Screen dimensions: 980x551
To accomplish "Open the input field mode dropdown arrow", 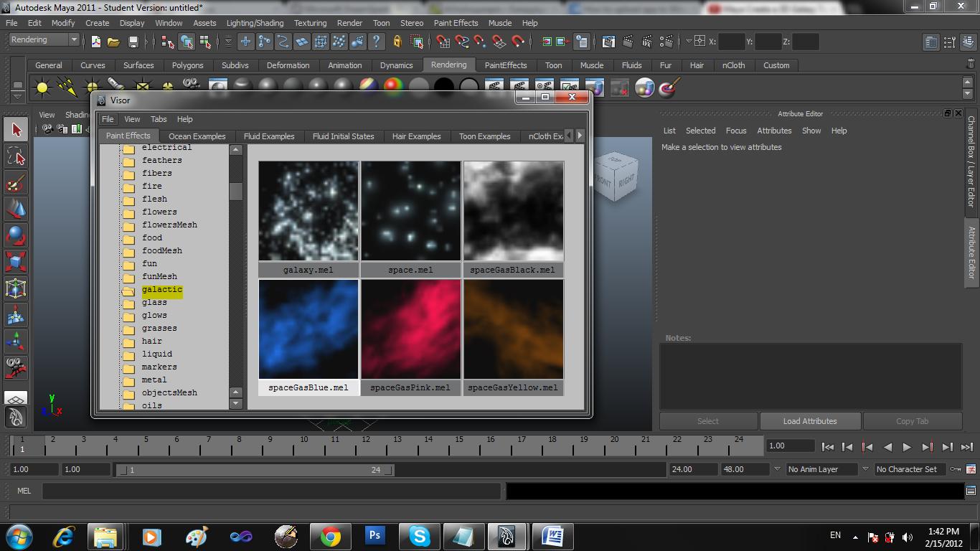I will click(x=689, y=42).
